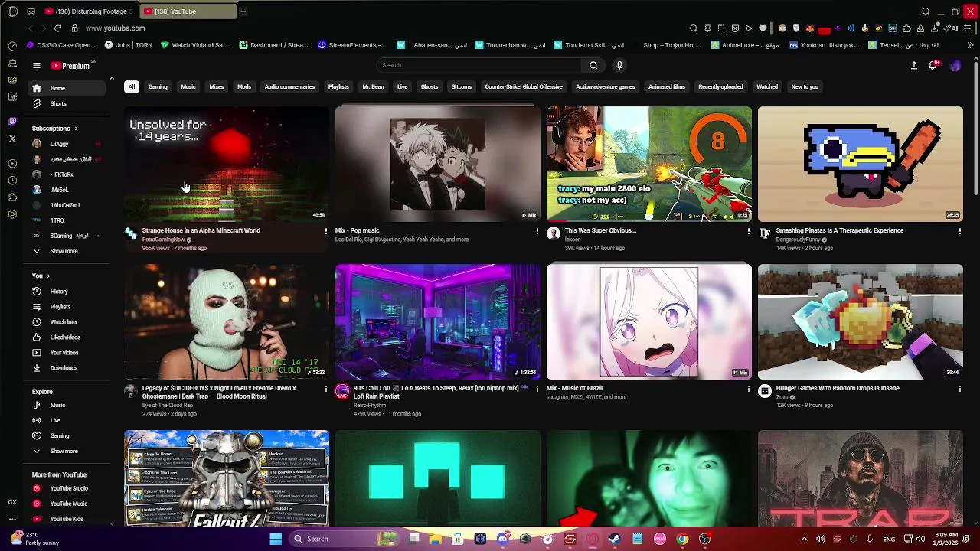Viewport: 980px width, 551px height.
Task: Open the Opera GX main menu logo
Action: pos(12,11)
